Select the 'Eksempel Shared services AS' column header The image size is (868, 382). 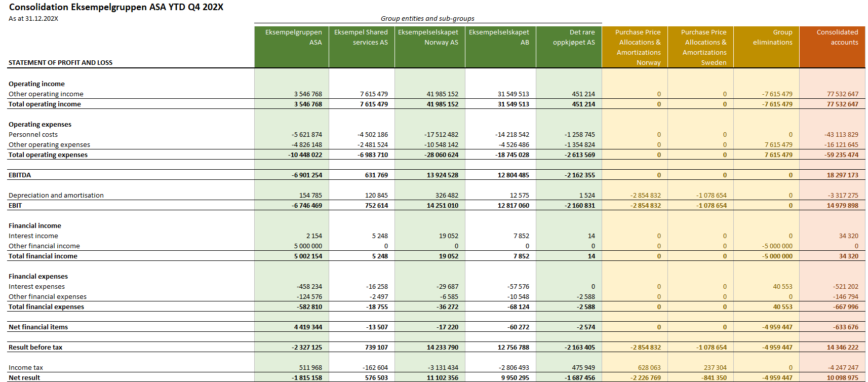[x=362, y=47]
